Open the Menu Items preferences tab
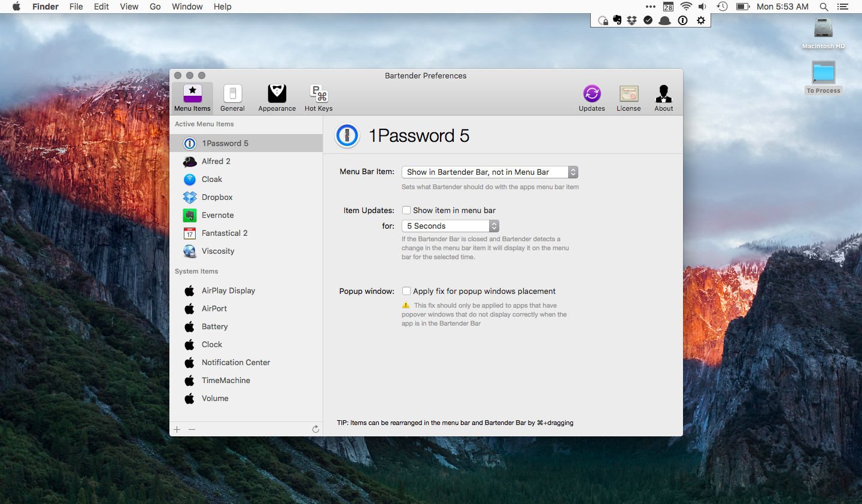The height and width of the screenshot is (504, 862). 193,98
